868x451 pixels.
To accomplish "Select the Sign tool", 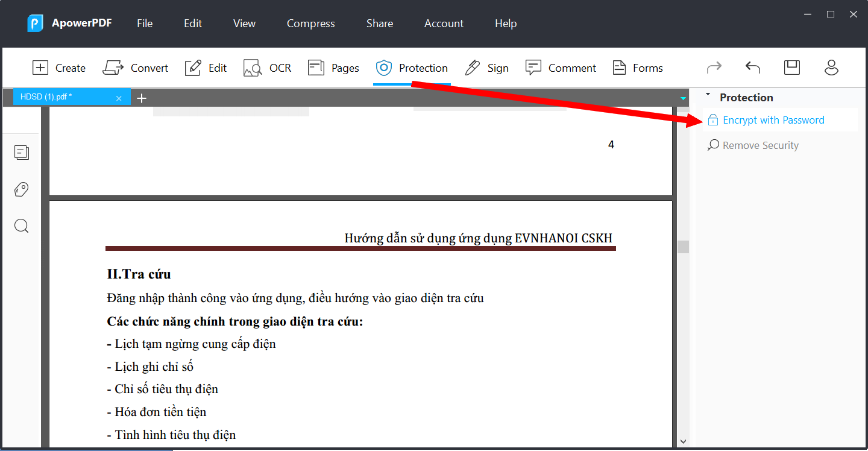I will click(x=487, y=68).
